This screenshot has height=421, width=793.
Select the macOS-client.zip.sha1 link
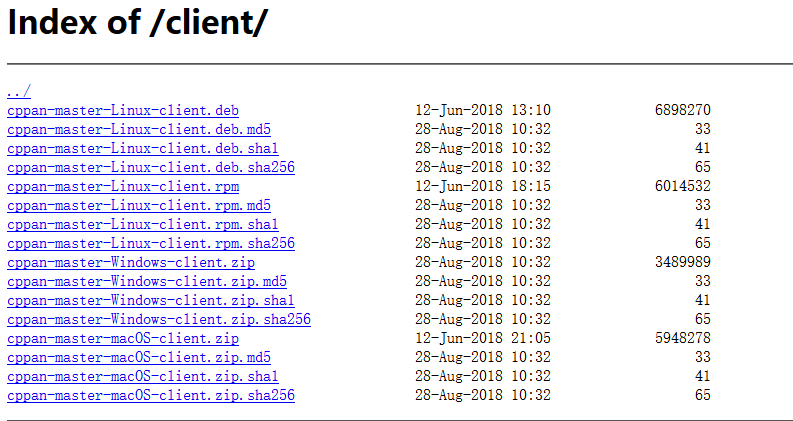click(x=142, y=376)
